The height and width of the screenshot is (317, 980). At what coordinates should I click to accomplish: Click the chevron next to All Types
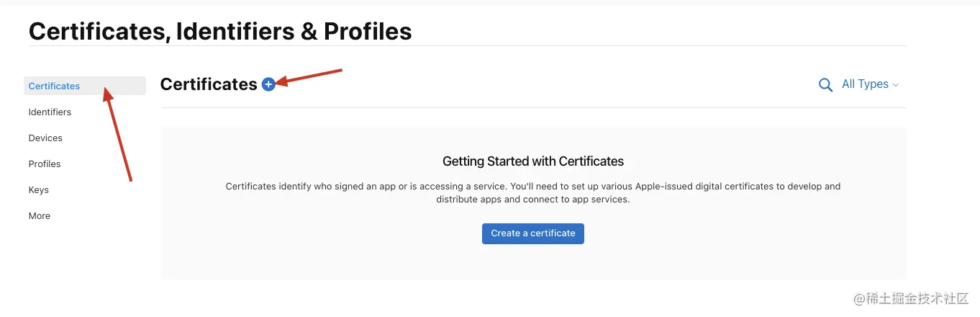[896, 85]
